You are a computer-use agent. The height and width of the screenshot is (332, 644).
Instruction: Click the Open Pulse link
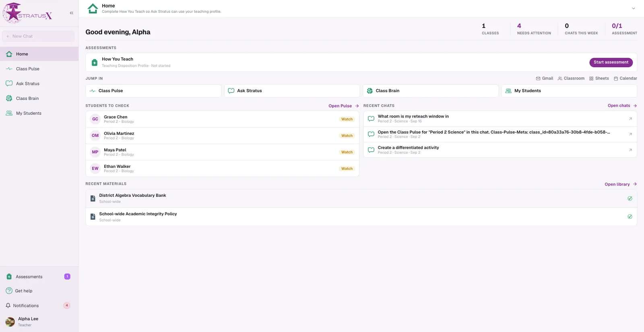tap(344, 106)
